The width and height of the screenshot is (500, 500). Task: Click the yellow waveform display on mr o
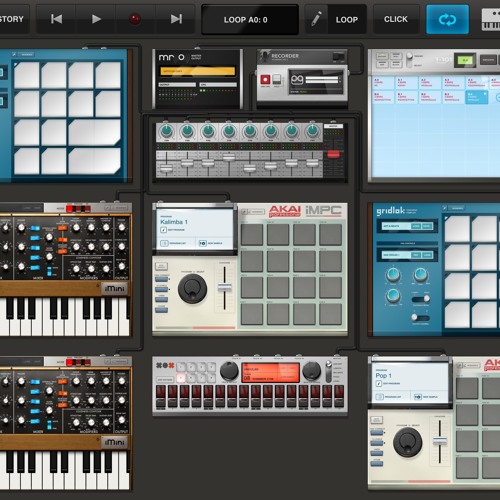coord(198,71)
